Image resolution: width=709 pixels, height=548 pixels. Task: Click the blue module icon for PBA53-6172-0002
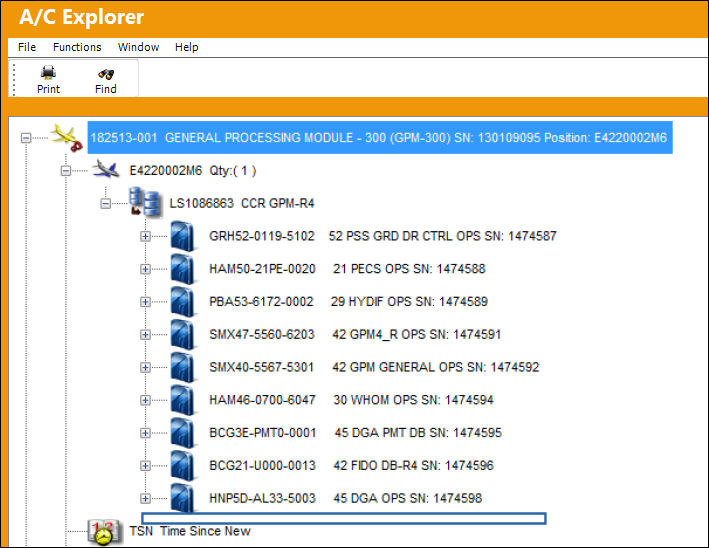pyautogui.click(x=183, y=301)
